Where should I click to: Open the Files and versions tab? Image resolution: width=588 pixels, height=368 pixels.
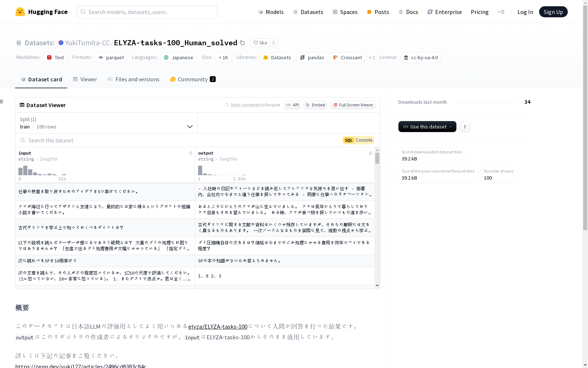point(133,79)
